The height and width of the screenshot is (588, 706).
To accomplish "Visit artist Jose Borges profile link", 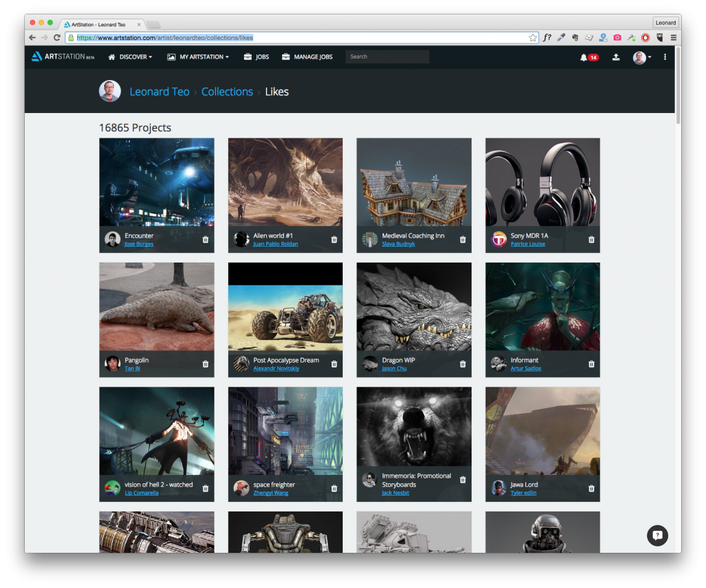I will coord(139,244).
